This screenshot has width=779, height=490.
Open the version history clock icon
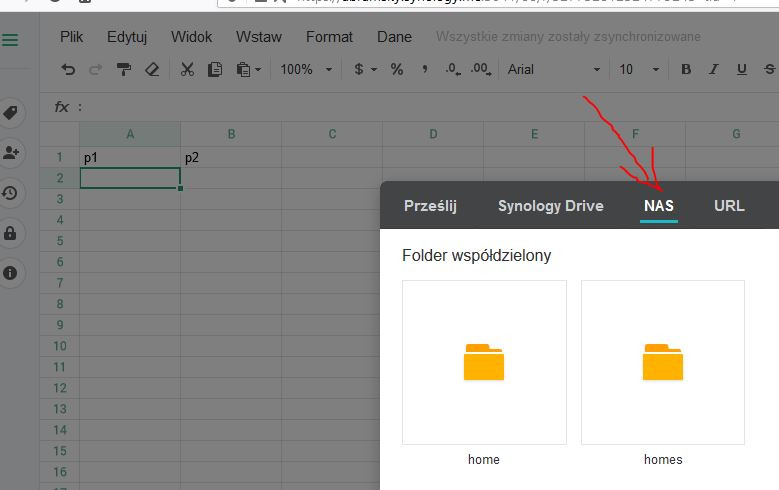11,193
